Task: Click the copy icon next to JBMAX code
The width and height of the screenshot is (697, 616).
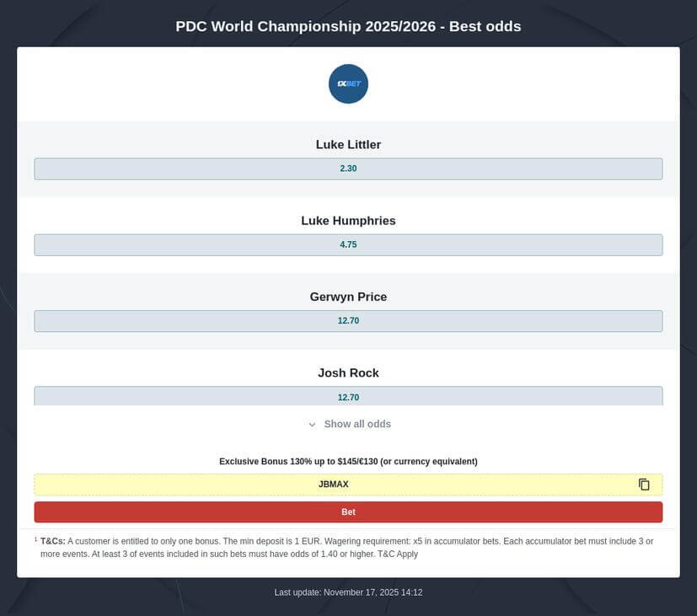Action: click(644, 484)
